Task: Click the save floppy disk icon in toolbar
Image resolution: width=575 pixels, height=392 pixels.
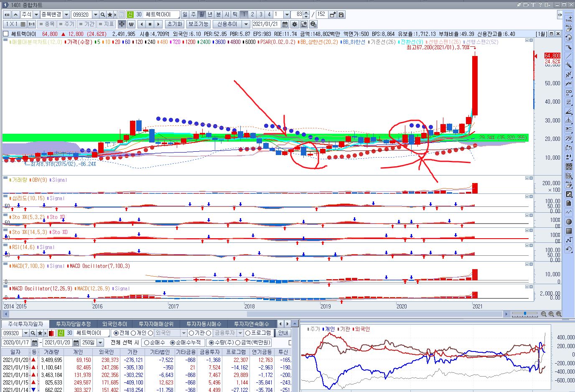Action: pos(341,15)
